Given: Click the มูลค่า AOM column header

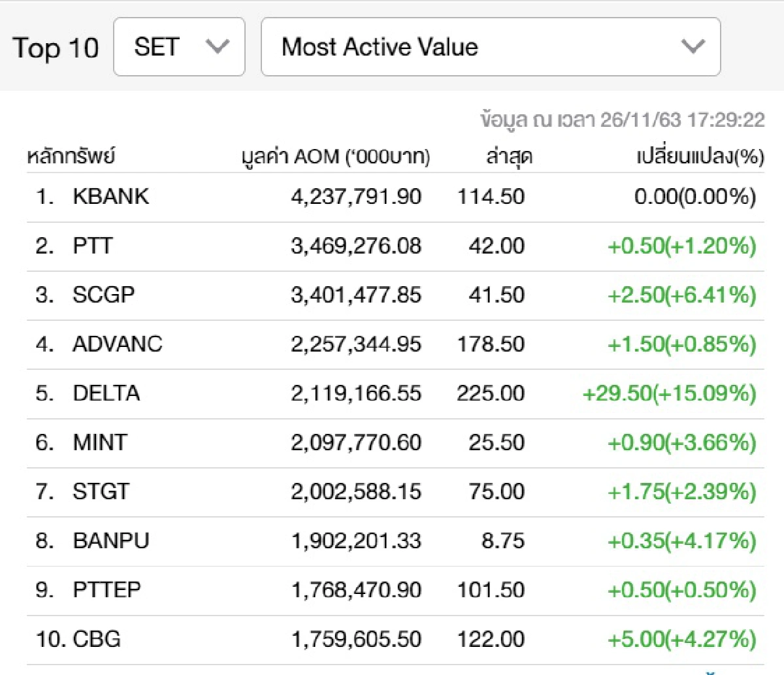Looking at the screenshot, I should click(336, 157).
